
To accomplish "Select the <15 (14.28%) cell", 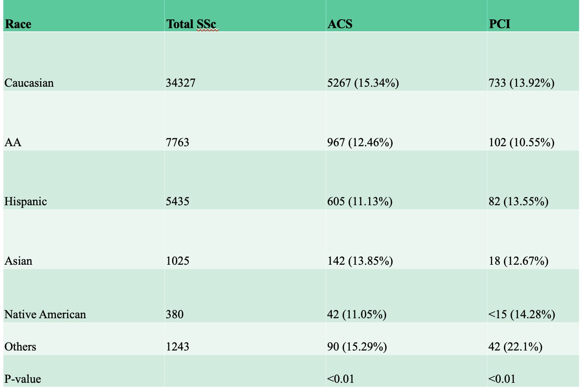I will click(521, 315).
